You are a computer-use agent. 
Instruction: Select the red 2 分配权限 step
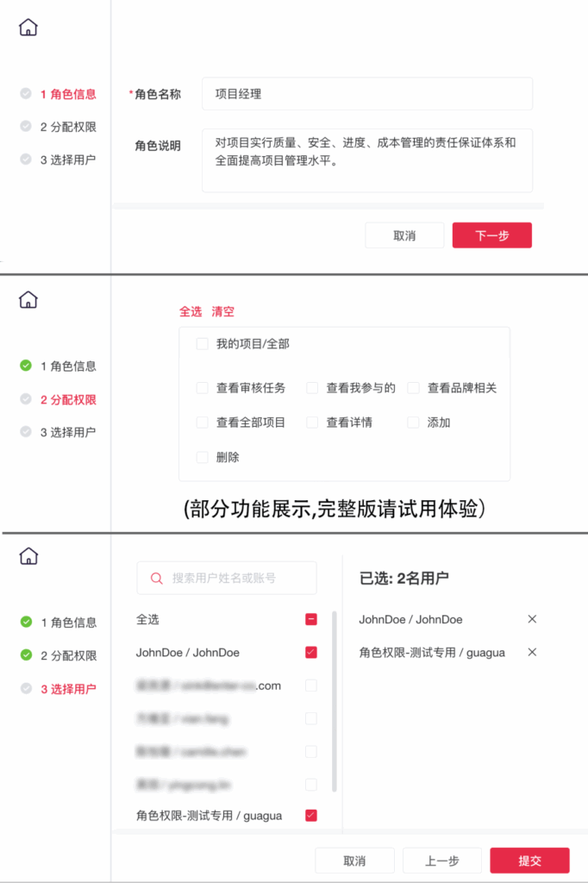click(x=68, y=400)
